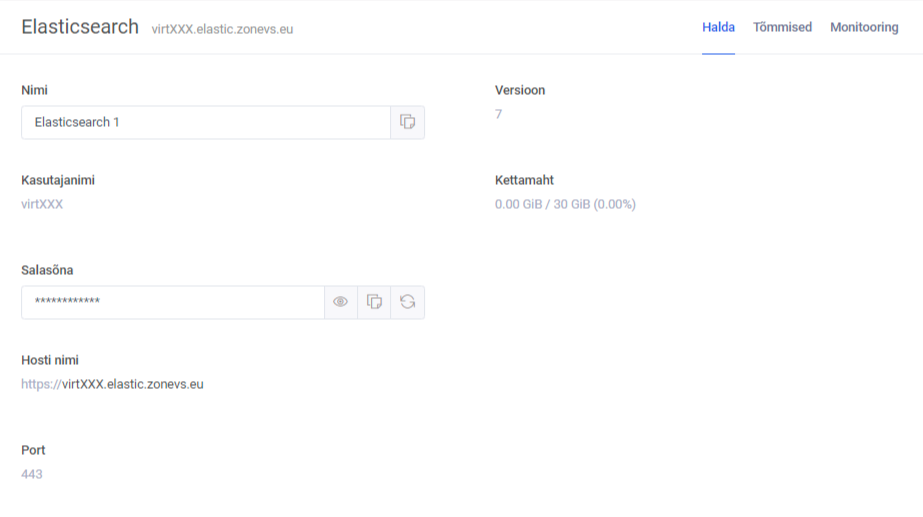Reveal the password with the eye icon
This screenshot has width=923, height=517.
(341, 302)
